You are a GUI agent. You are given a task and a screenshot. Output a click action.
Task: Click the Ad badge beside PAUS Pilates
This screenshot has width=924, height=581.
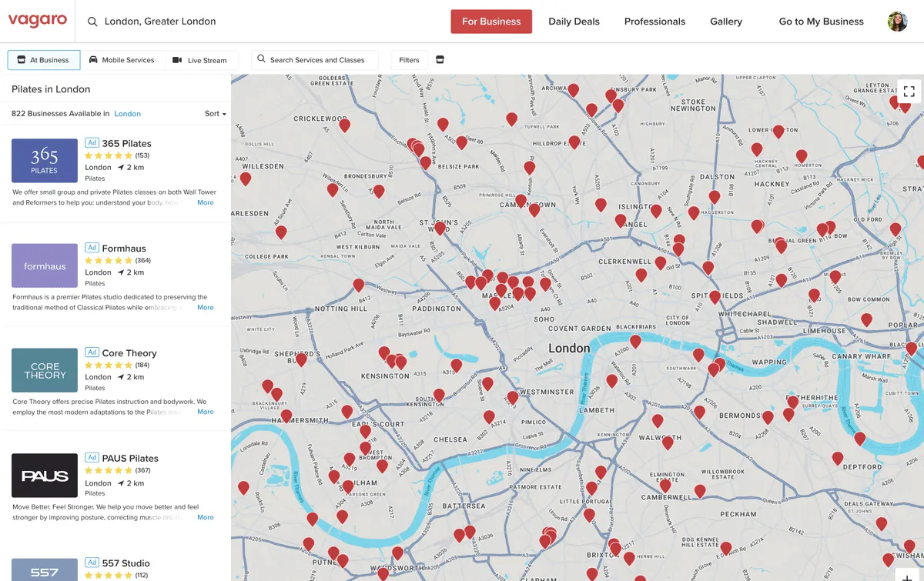(x=92, y=458)
